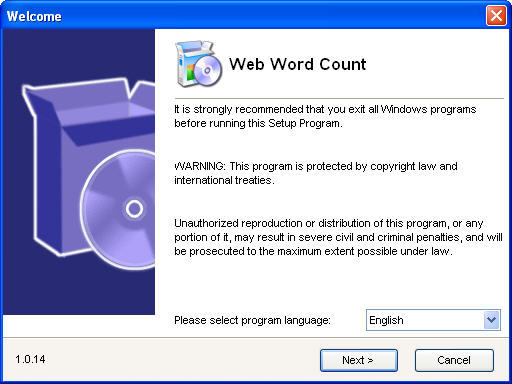Open the program language dropdown arrow
The height and width of the screenshot is (384, 512).
491,320
